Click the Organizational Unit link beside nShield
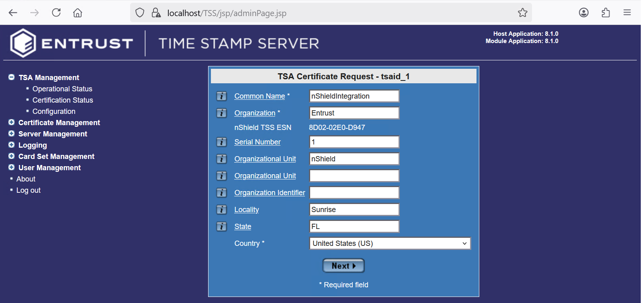 click(x=265, y=159)
